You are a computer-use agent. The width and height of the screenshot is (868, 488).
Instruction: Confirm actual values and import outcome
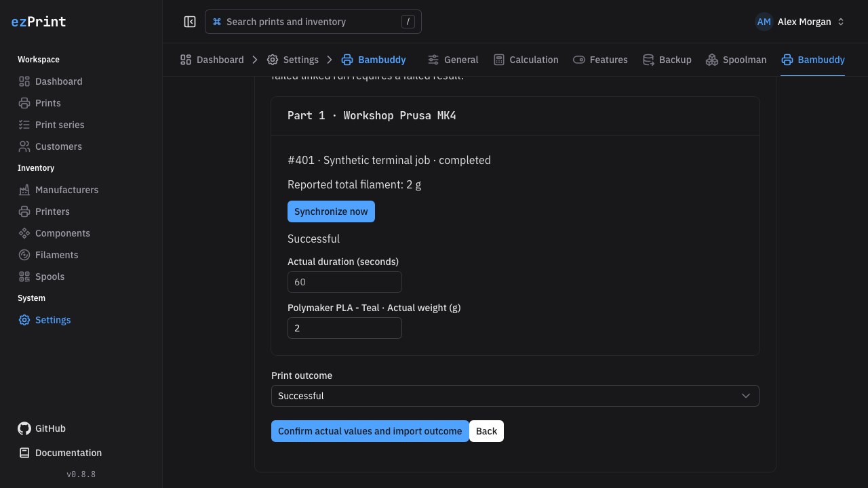pyautogui.click(x=370, y=431)
